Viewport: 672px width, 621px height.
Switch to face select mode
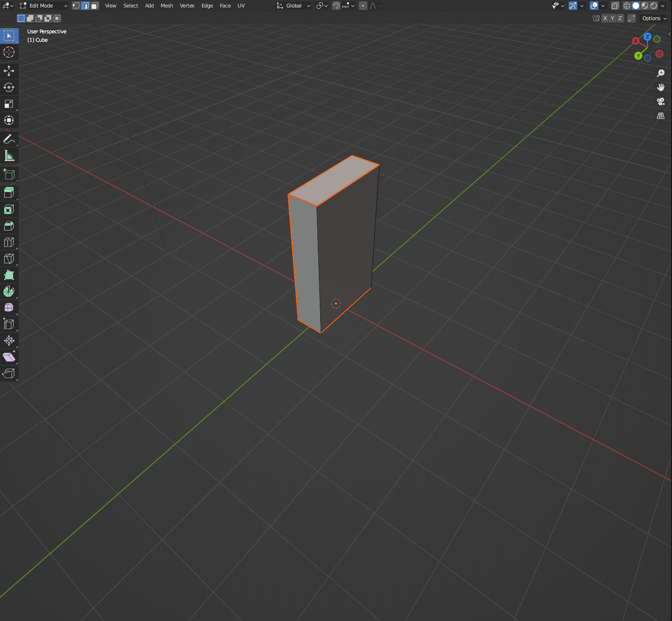94,6
